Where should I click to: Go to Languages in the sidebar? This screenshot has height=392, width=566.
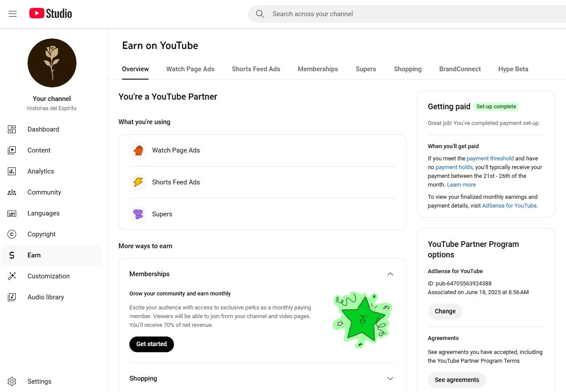click(x=52, y=213)
